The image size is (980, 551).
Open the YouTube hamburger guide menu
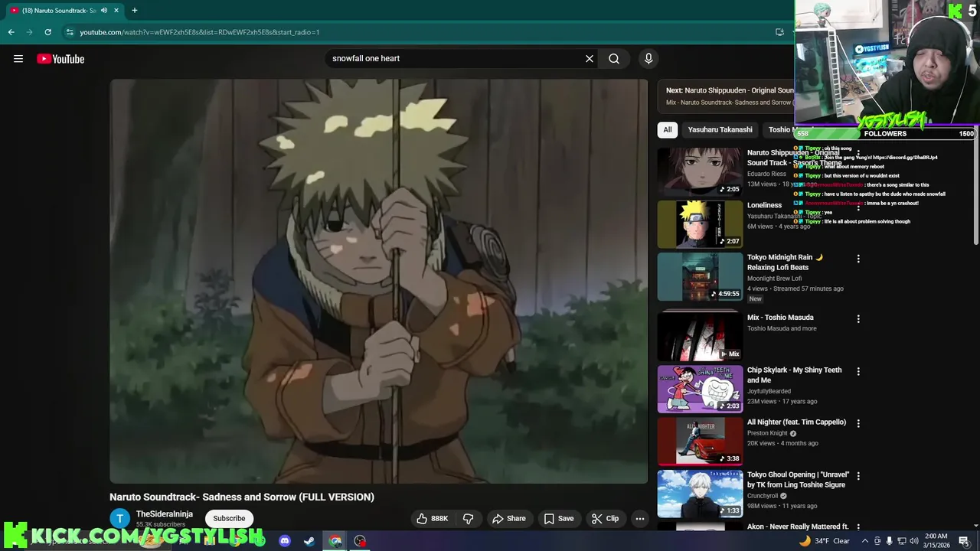pyautogui.click(x=18, y=59)
